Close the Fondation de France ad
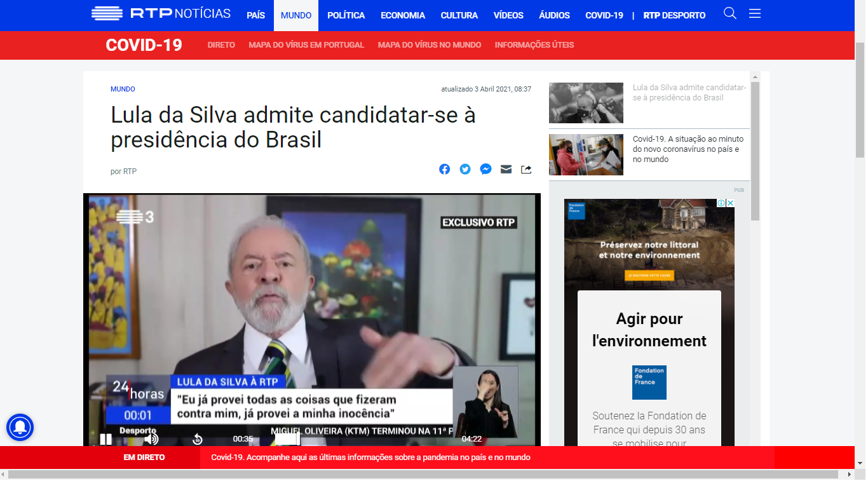Screen dimensions: 868x488 click(730, 203)
